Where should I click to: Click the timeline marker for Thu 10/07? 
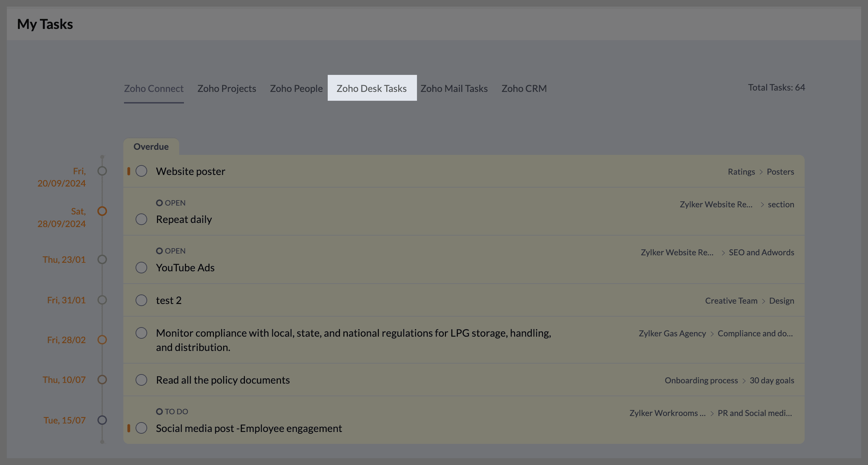coord(102,380)
